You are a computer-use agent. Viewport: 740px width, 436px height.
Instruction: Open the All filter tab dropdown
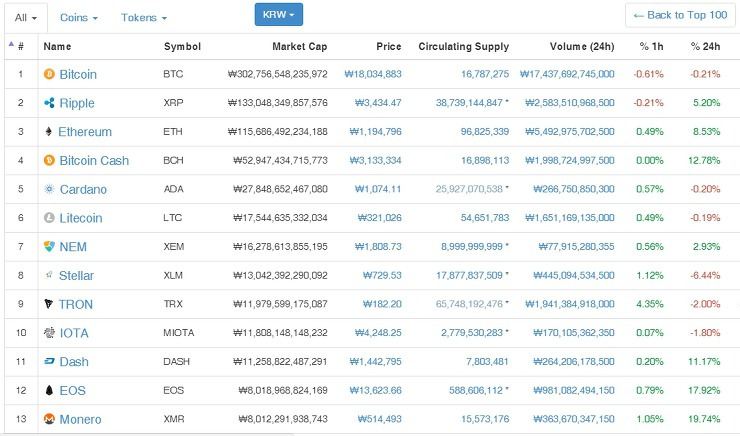(26, 18)
